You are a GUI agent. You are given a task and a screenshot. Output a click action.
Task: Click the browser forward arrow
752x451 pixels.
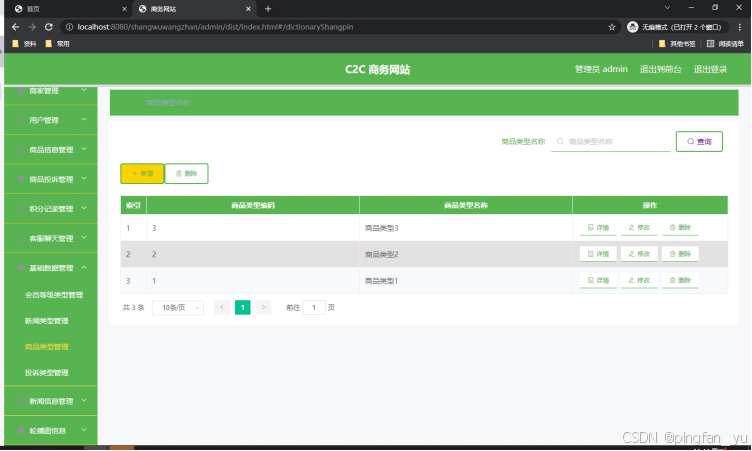[x=32, y=27]
